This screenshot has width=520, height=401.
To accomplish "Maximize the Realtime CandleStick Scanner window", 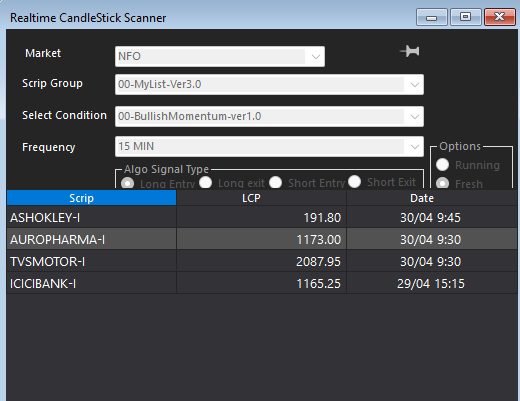I will [x=466, y=17].
